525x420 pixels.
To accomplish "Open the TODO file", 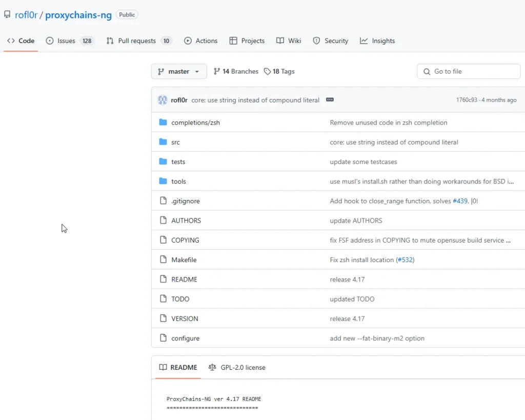I will [x=180, y=299].
